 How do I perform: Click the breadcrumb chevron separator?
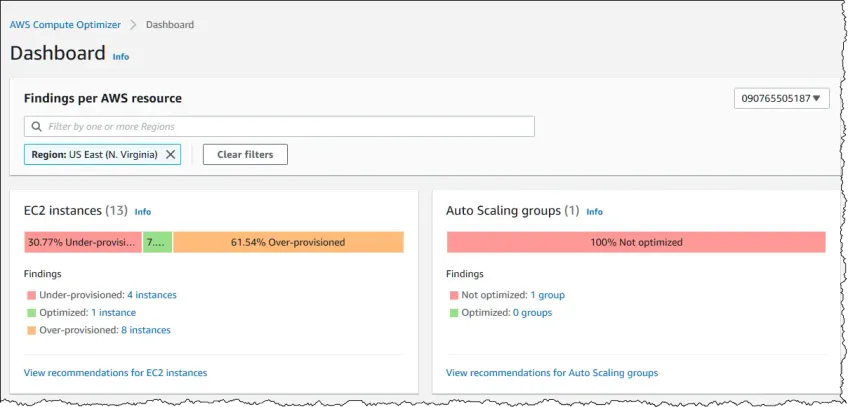(133, 25)
